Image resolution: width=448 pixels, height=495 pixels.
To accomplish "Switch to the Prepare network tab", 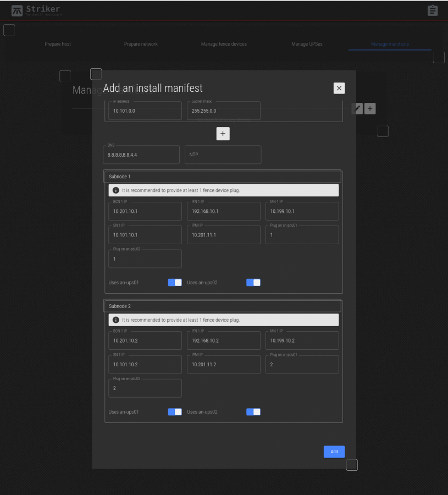I will coord(141,44).
